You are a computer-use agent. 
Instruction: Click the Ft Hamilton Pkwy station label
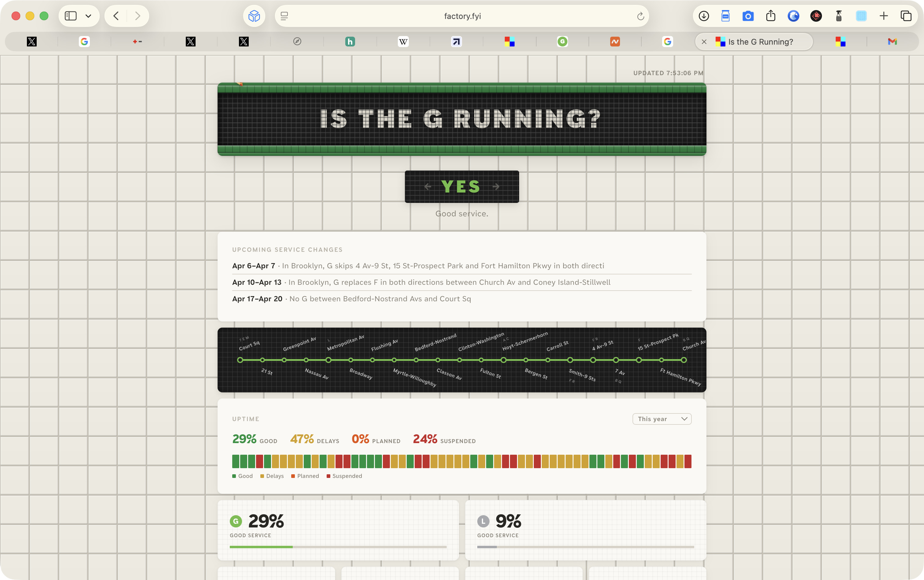680,377
